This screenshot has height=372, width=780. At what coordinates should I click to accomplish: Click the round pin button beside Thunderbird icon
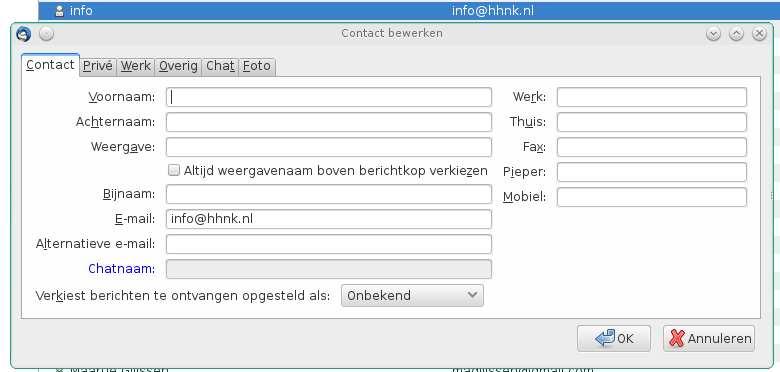click(46, 34)
